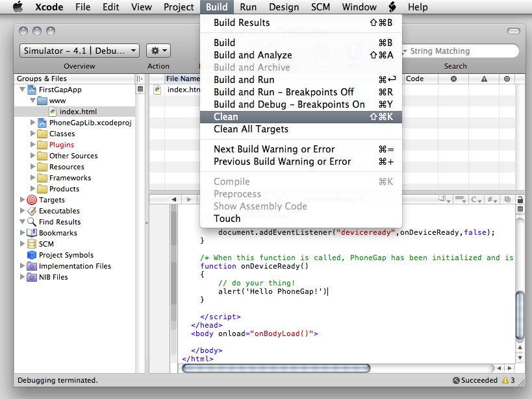Click the editor horizontal scrollbar thumb
532x399 pixels.
point(276,368)
